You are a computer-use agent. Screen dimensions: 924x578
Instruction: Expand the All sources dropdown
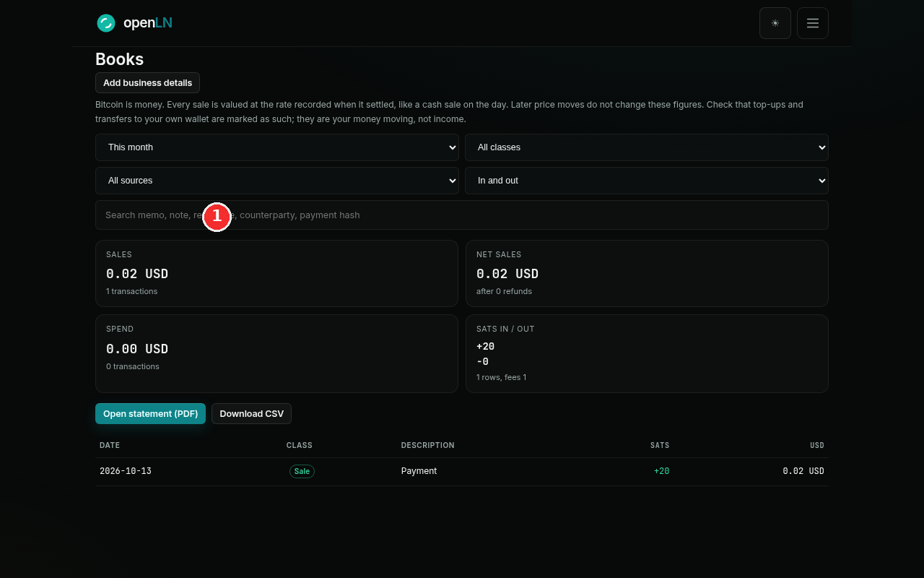click(277, 181)
